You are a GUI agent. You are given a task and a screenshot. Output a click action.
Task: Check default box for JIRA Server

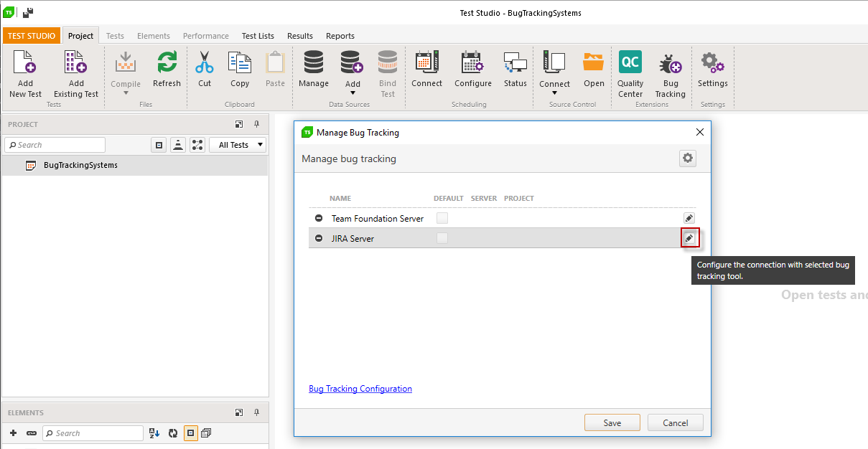tap(442, 238)
